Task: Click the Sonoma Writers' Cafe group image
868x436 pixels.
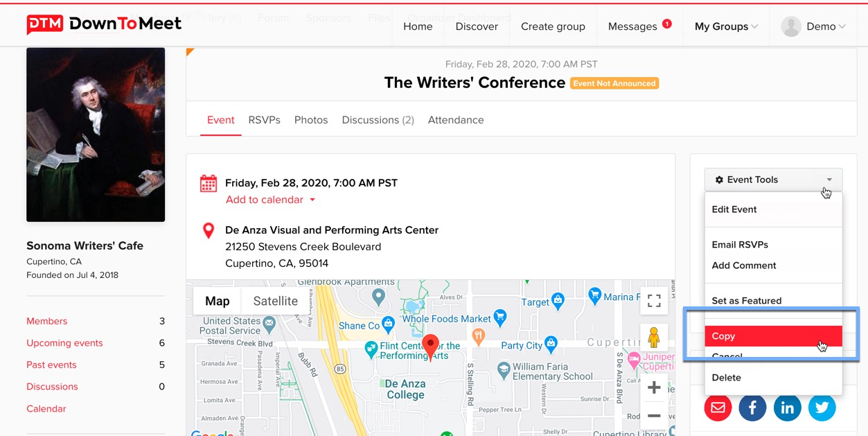Action: [96, 134]
